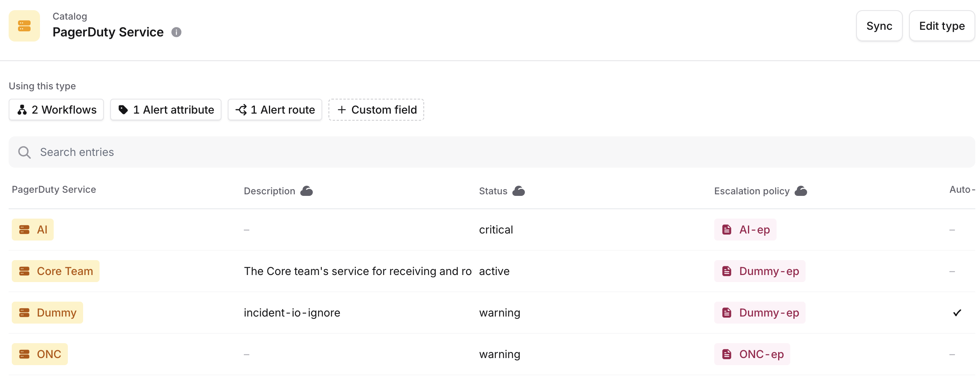The width and height of the screenshot is (980, 380).
Task: Click the info icon beside PagerDuty Service title
Action: pos(176,32)
